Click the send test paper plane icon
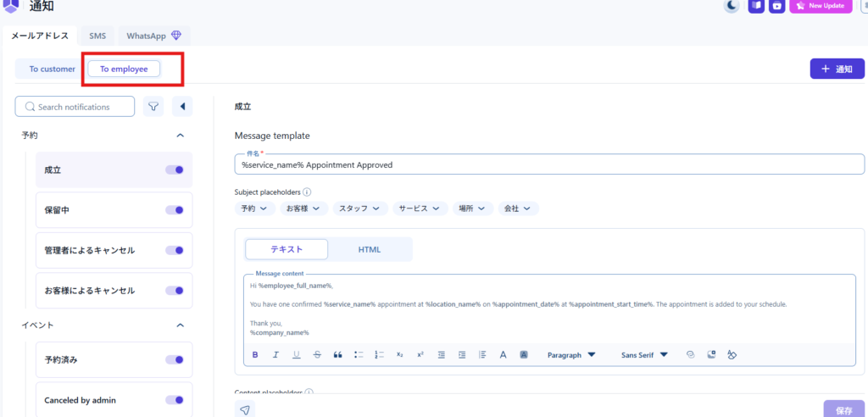This screenshot has height=417, width=868. (x=245, y=410)
